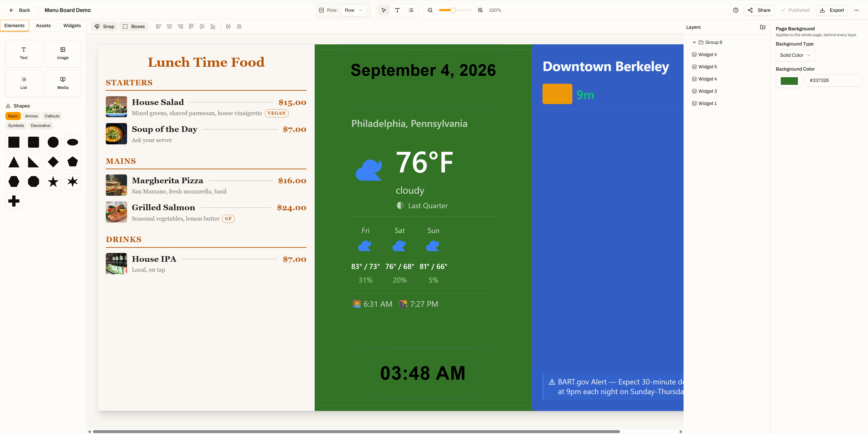Align selected items to horizontal center

170,27
